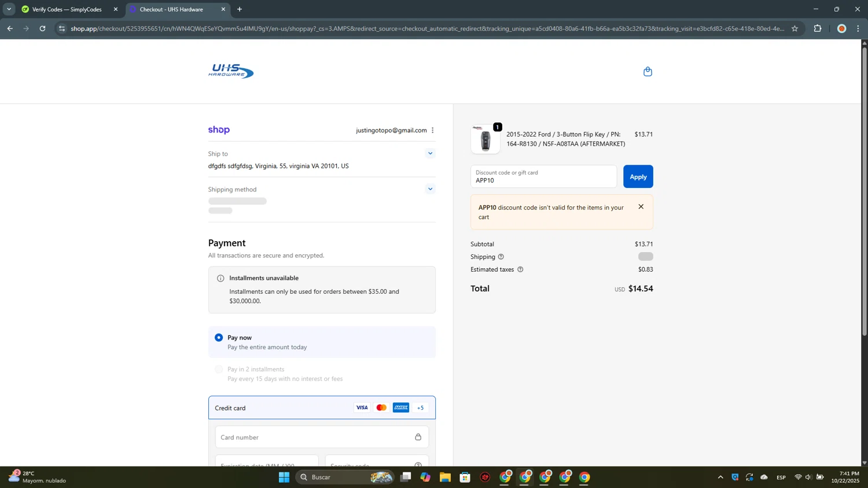Viewport: 868px width, 488px height.
Task: Apply the discount code
Action: (638, 177)
